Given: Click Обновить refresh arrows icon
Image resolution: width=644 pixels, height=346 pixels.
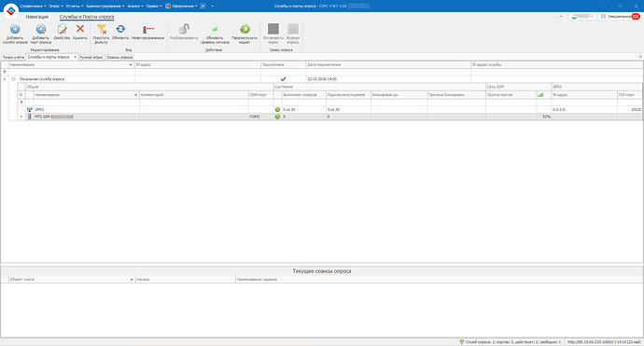Looking at the screenshot, I should 120,29.
